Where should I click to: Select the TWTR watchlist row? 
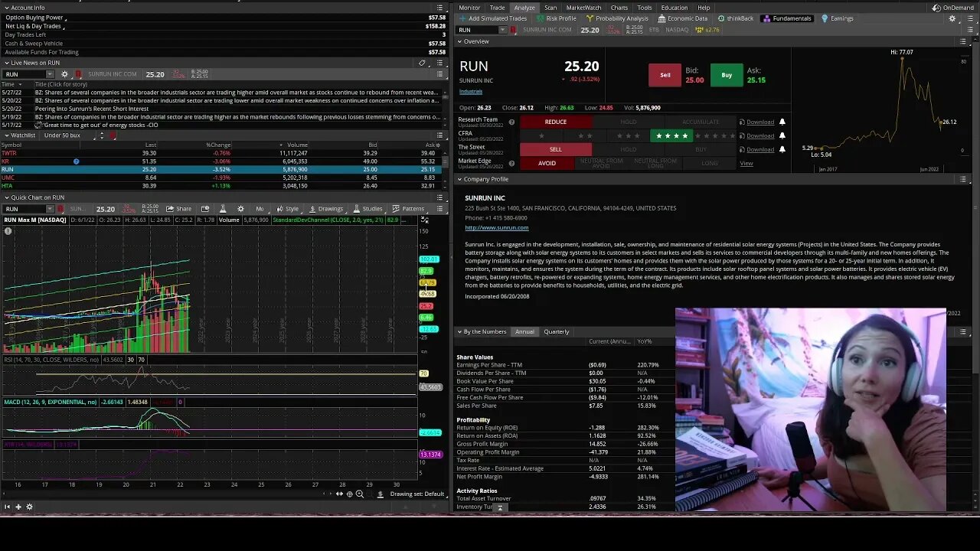(222, 153)
